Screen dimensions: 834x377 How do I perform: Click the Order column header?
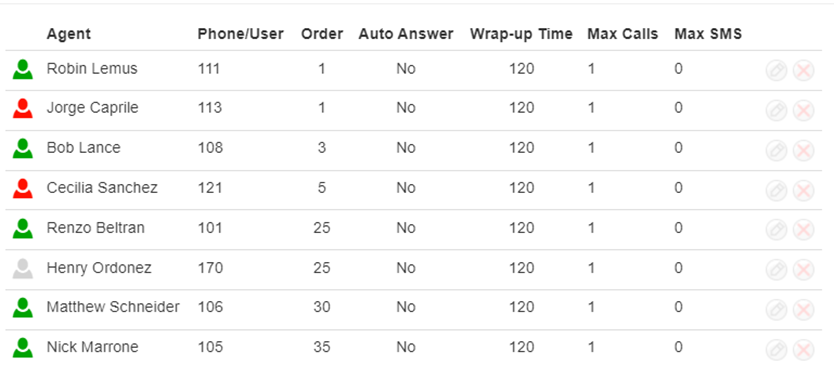(x=322, y=34)
